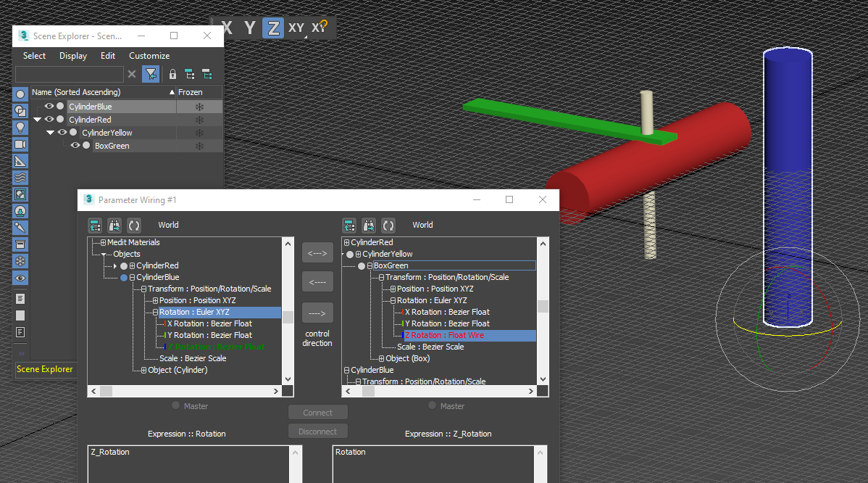This screenshot has height=483, width=868.
Task: Click the show-all-tracks icon in left wiring pane
Action: (95, 225)
